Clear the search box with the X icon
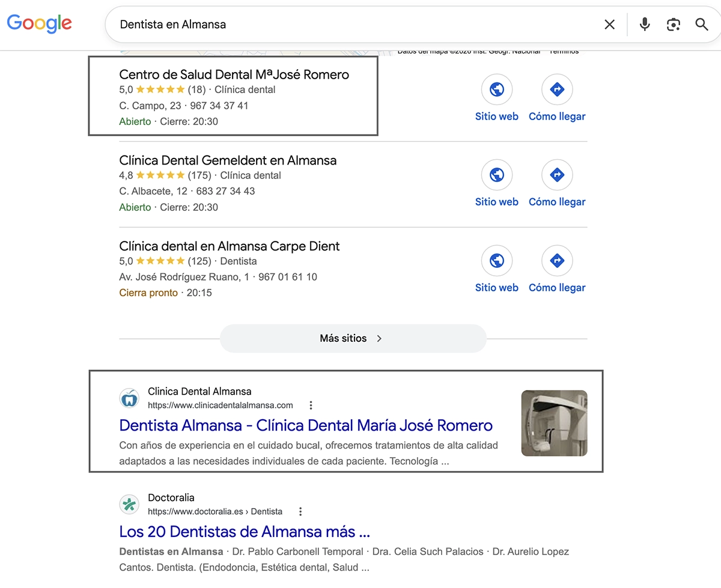The width and height of the screenshot is (721, 588). (609, 25)
